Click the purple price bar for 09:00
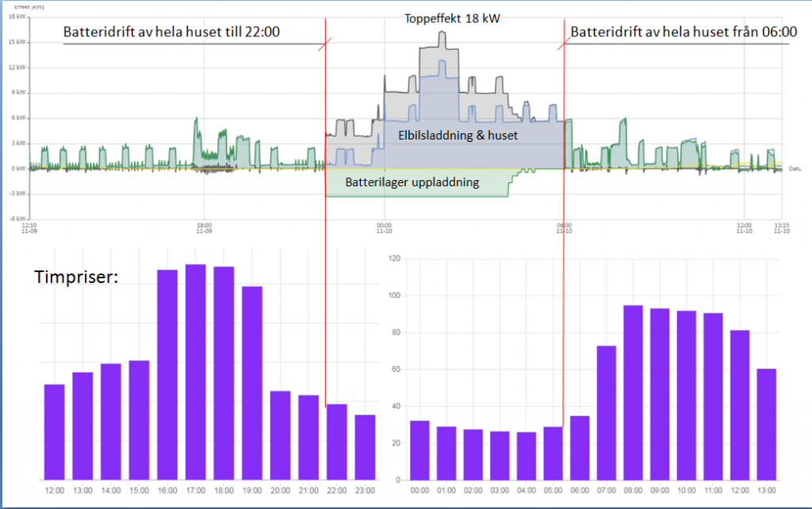 [660, 394]
